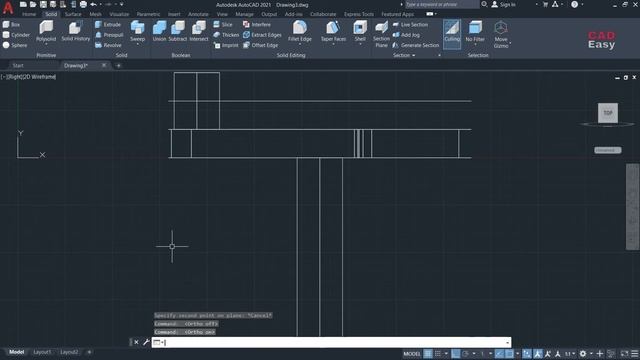Apply the Subtract boolean tool
This screenshot has height=360, width=640.
tap(178, 31)
